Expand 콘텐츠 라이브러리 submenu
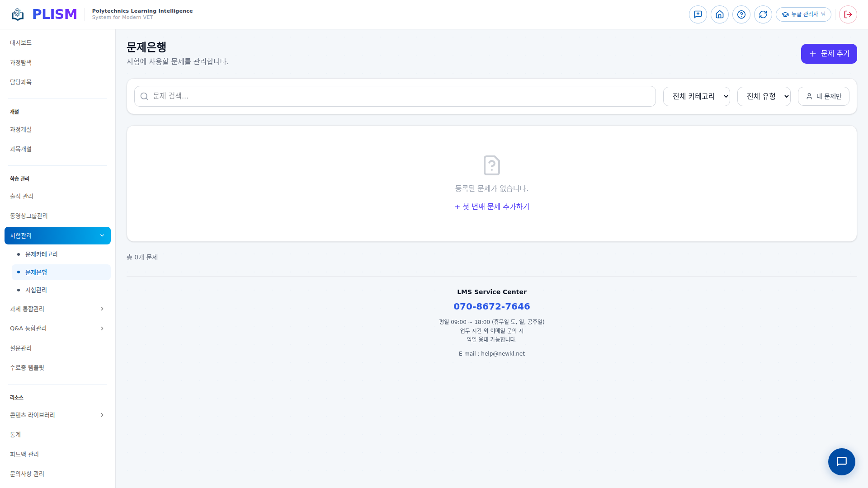Image resolution: width=868 pixels, height=488 pixels. tap(57, 415)
